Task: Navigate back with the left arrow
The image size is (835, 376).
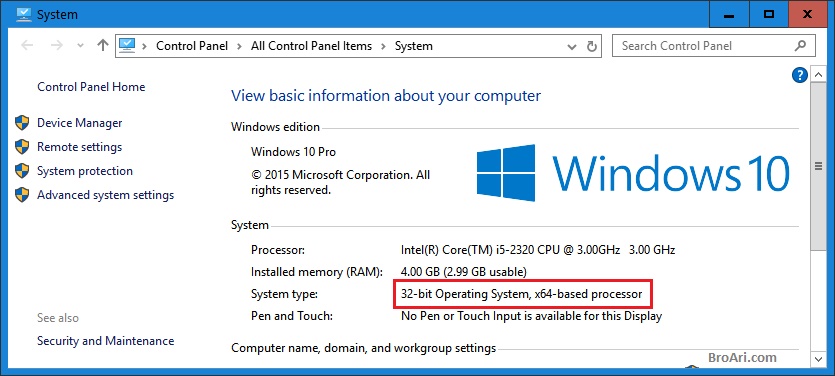Action: click(x=27, y=45)
